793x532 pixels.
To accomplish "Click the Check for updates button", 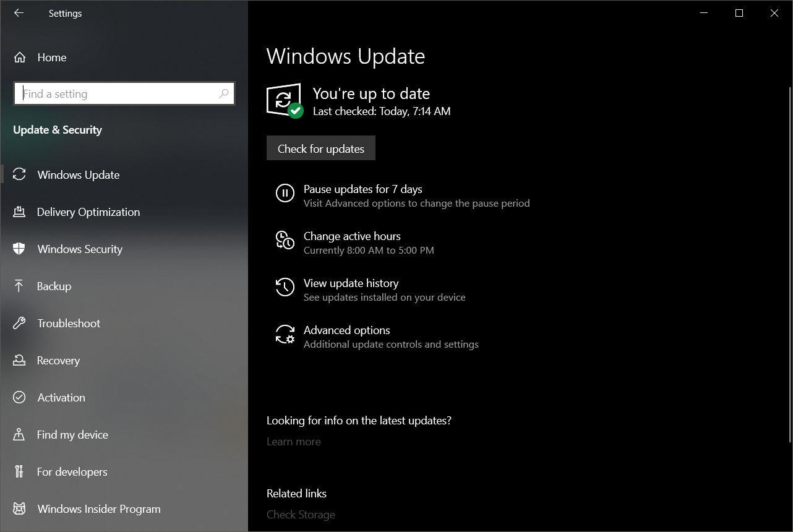I will (321, 148).
